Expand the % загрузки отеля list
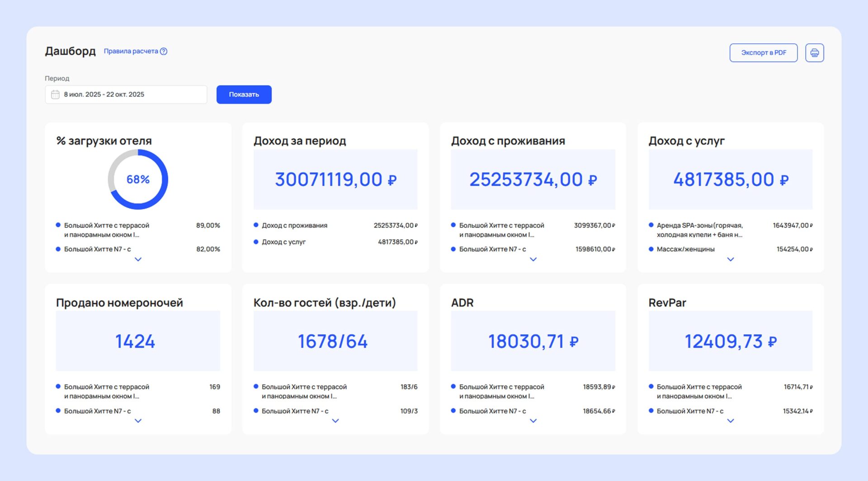The height and width of the screenshot is (481, 868). (x=138, y=259)
